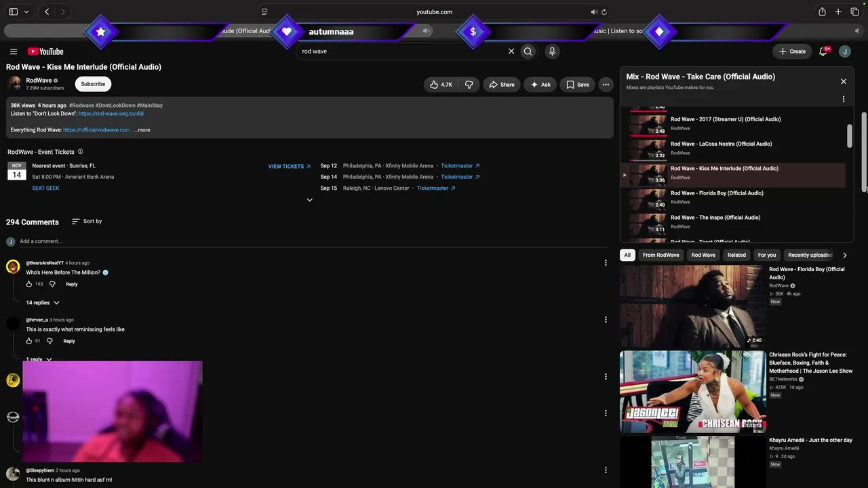Save the video to a playlist
The image size is (868, 488).
pyautogui.click(x=578, y=85)
